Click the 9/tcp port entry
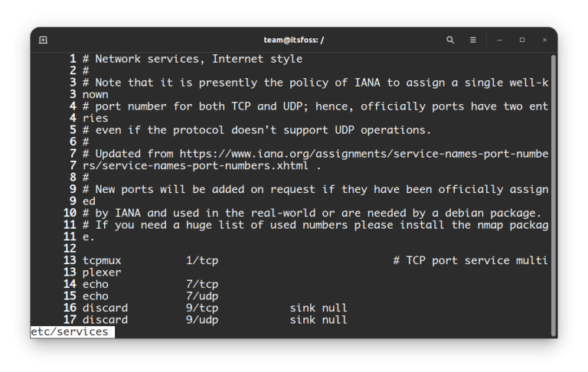The height and width of the screenshot is (372, 588). (202, 308)
